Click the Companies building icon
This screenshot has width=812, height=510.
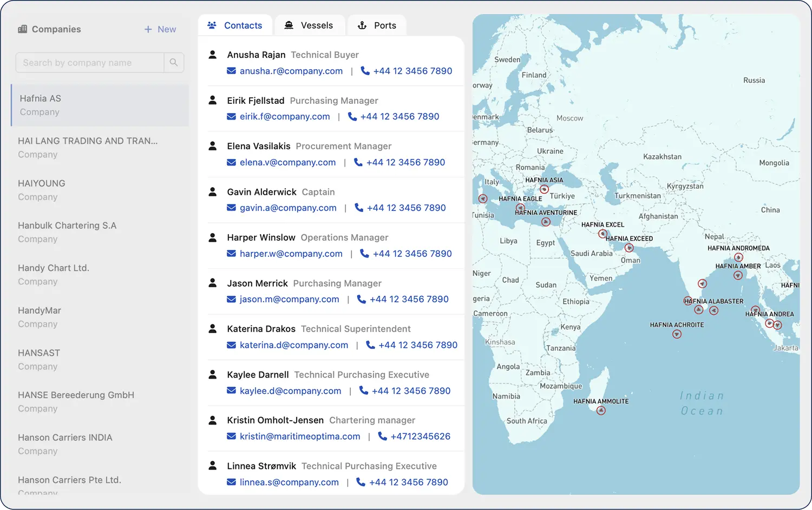point(22,29)
